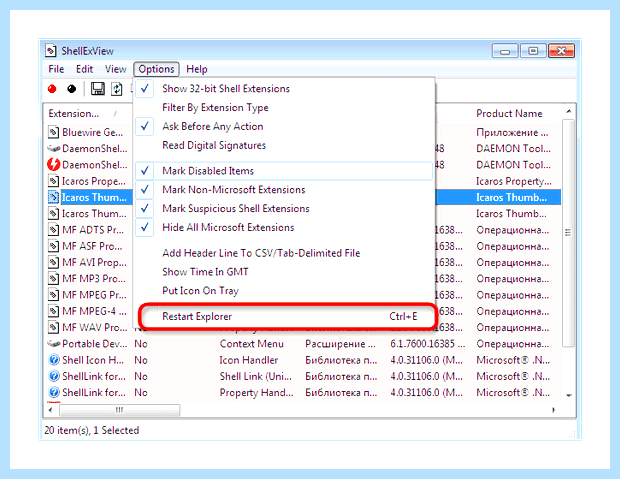620x479 pixels.
Task: Click the Refresh toolbar icon
Action: [x=117, y=89]
